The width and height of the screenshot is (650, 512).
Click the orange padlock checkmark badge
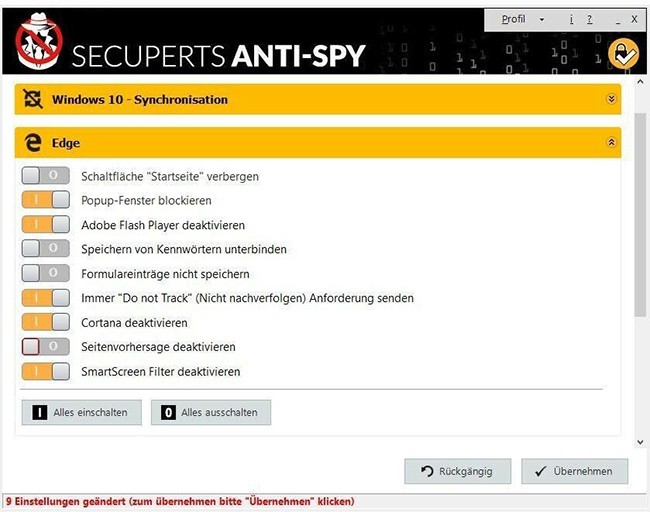pos(624,54)
